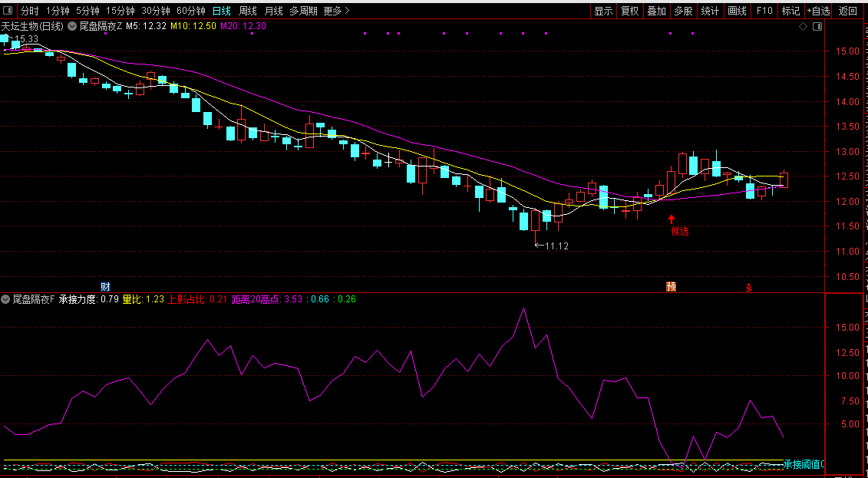Click the 距离20高点: 3.53 value

[x=267, y=299]
